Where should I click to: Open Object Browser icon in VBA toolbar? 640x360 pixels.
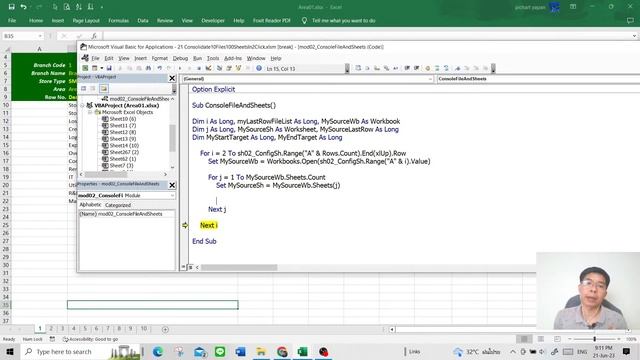238,68
